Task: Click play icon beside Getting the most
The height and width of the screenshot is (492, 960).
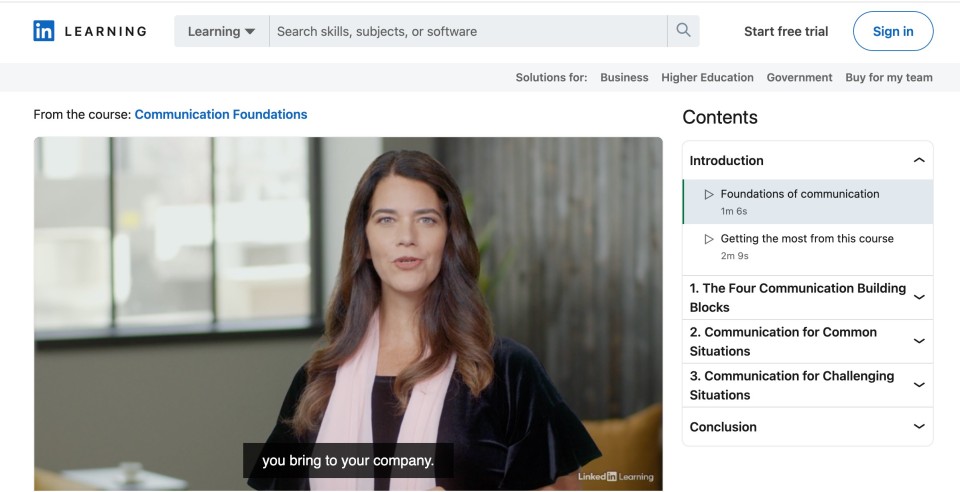Action: pyautogui.click(x=709, y=239)
